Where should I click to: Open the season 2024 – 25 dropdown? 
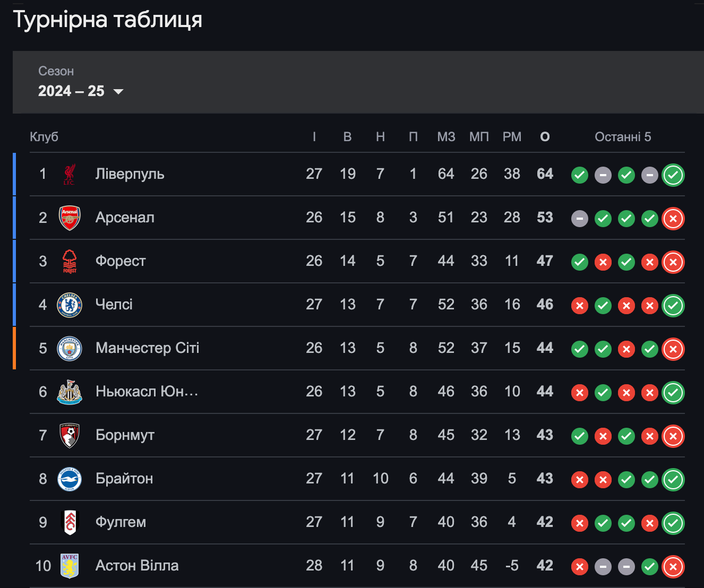click(81, 91)
